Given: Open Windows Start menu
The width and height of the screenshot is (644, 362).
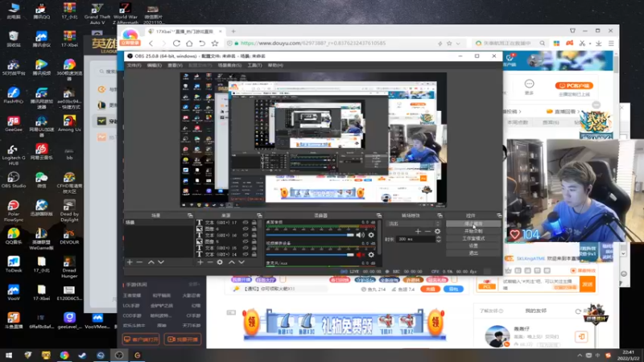Looking at the screenshot, I should (x=9, y=356).
